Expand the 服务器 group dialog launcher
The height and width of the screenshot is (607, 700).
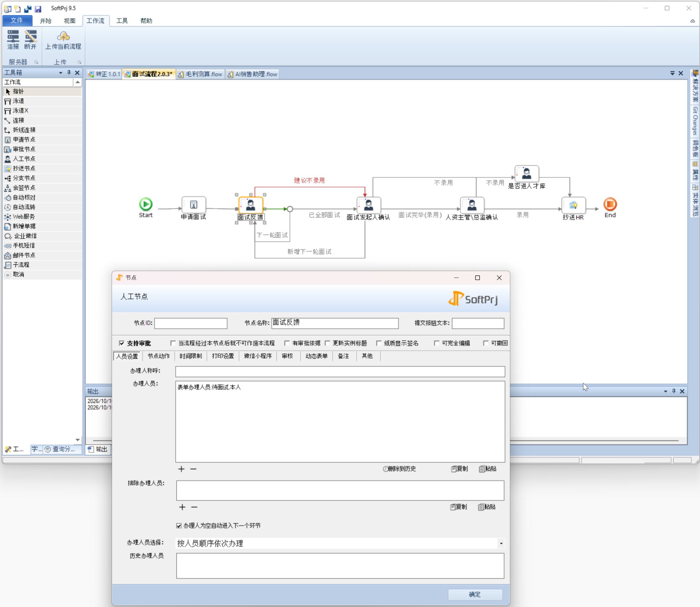(36, 62)
